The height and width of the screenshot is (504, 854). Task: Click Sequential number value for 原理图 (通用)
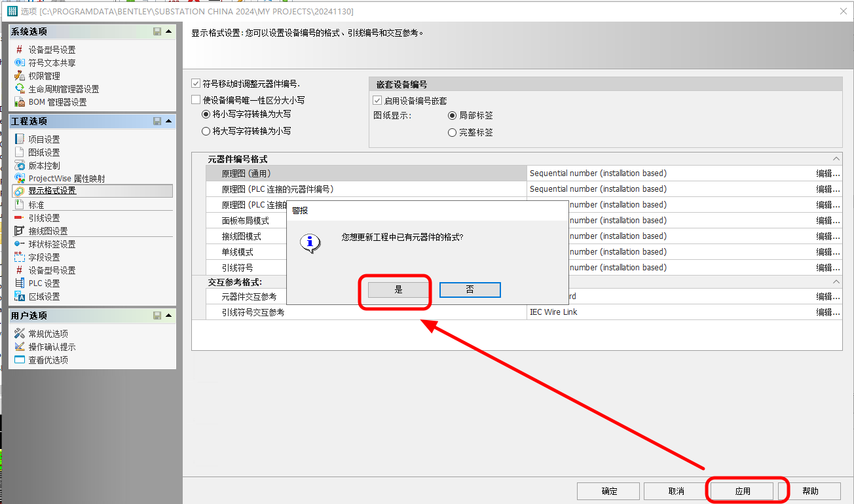tap(598, 173)
